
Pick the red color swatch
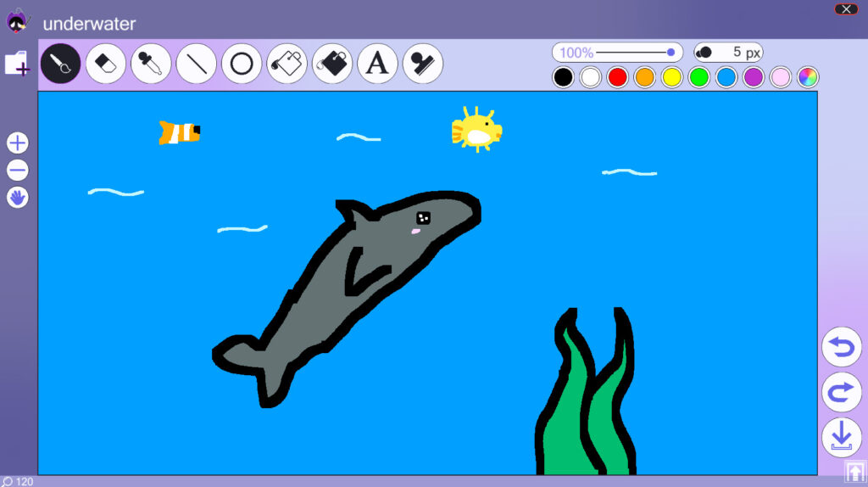618,77
